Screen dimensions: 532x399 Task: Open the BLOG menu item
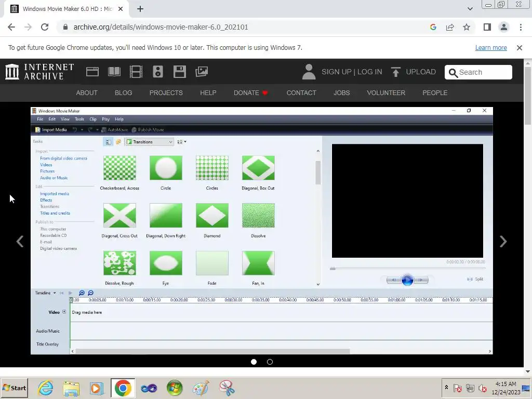coord(124,92)
